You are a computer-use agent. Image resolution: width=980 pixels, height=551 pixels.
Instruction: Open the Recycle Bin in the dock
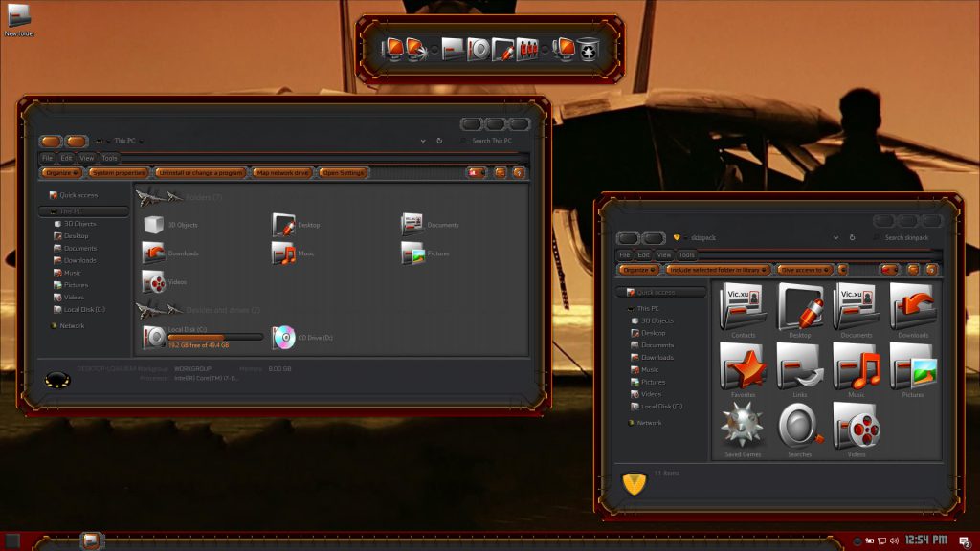[587, 49]
